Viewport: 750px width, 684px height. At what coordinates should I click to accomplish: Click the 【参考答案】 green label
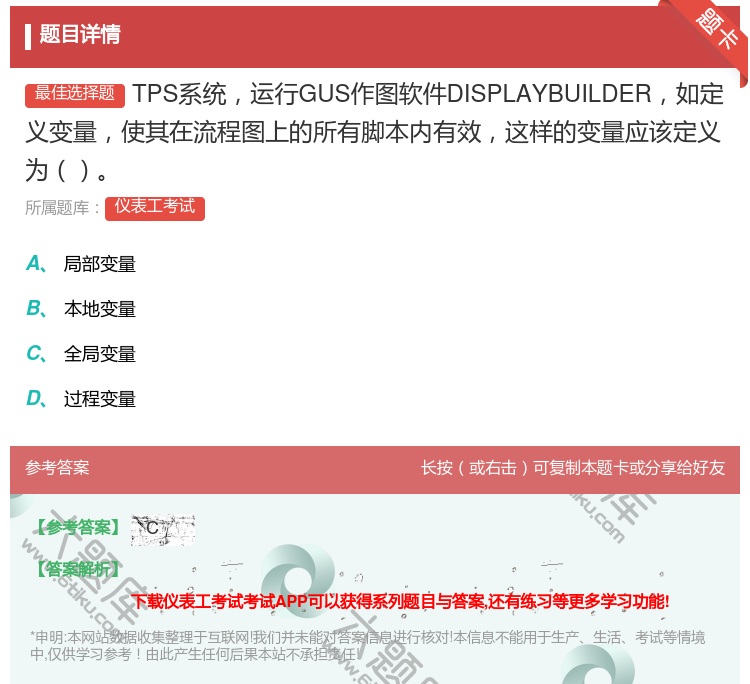click(78, 528)
